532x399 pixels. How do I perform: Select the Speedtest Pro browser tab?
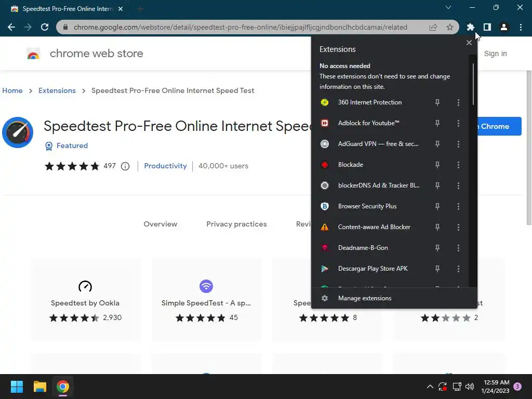(x=66, y=9)
